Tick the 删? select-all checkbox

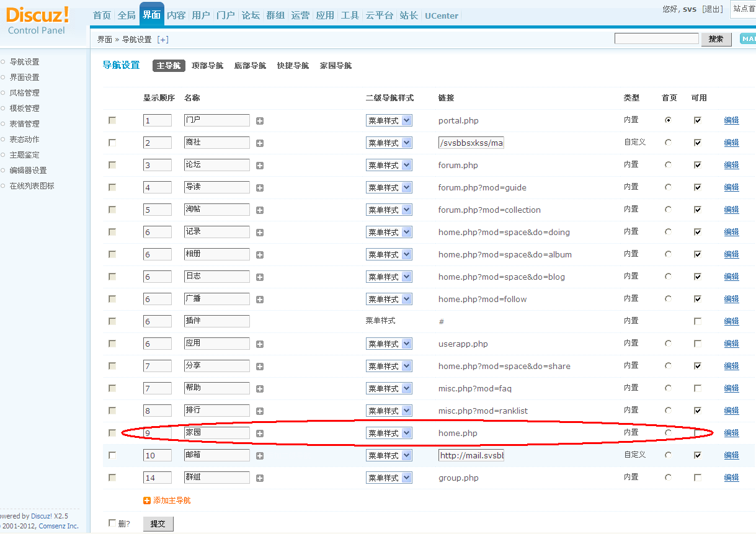pyautogui.click(x=112, y=523)
